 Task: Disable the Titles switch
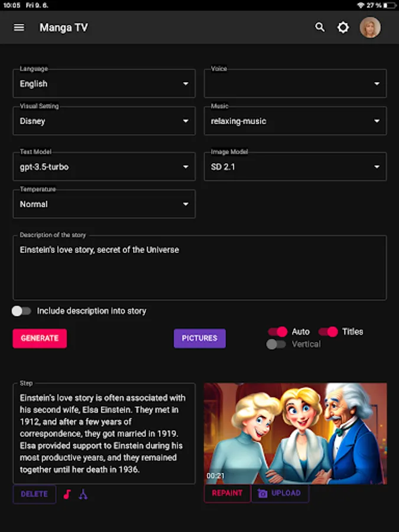pyautogui.click(x=328, y=332)
